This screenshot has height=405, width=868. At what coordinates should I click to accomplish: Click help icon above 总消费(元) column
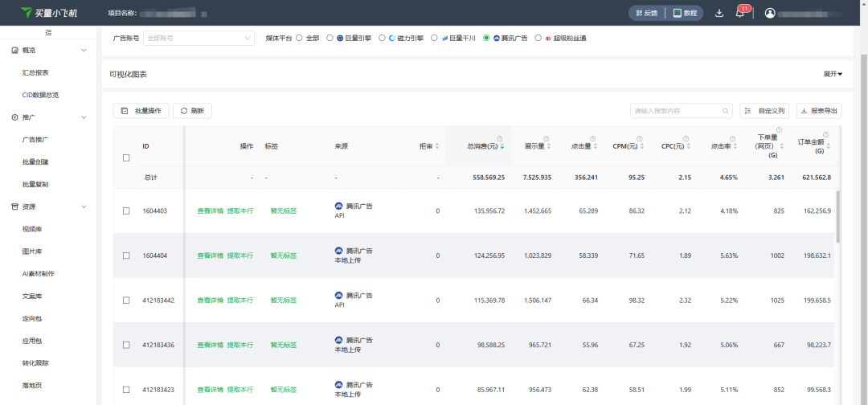[499, 138]
